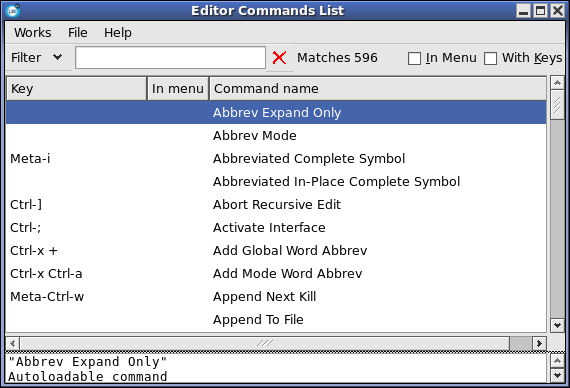
Task: Open the Filter dropdown arrow
Action: (57, 57)
